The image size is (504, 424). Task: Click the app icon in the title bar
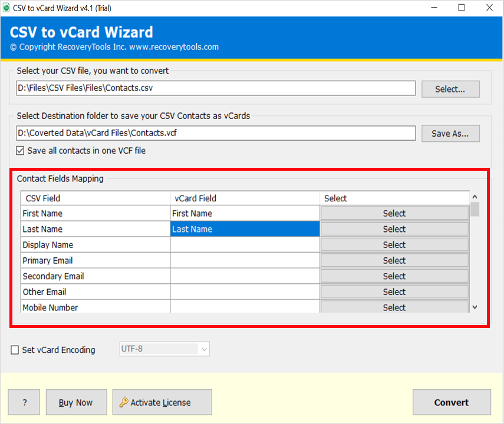click(x=6, y=8)
